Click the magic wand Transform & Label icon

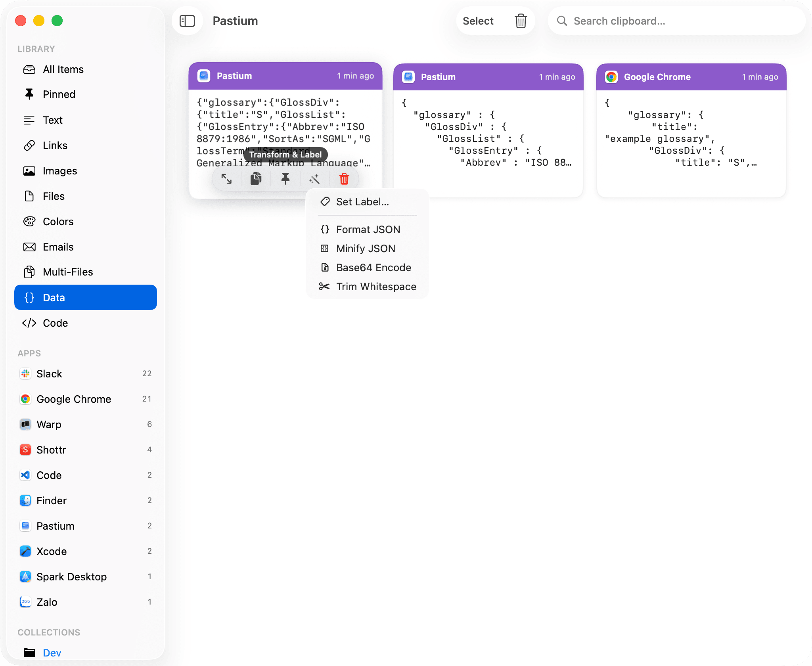coord(315,179)
